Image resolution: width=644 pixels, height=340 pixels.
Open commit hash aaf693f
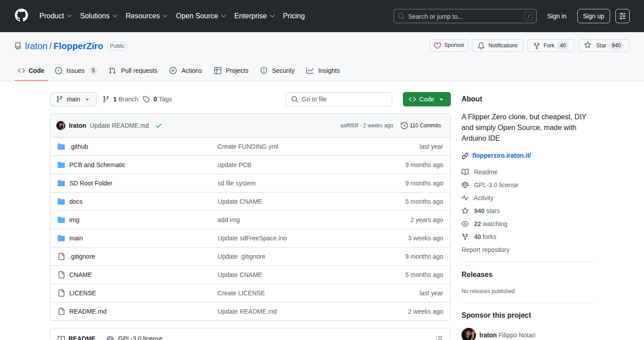click(x=349, y=126)
